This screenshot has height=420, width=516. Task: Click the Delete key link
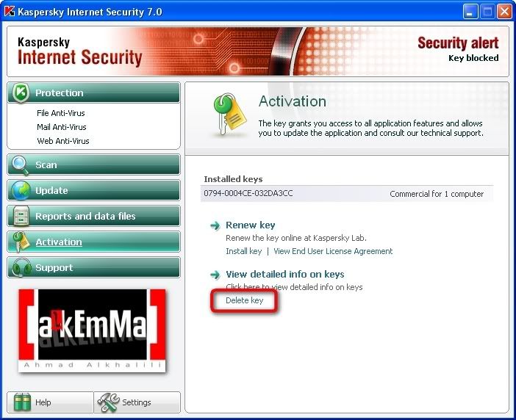pos(245,300)
